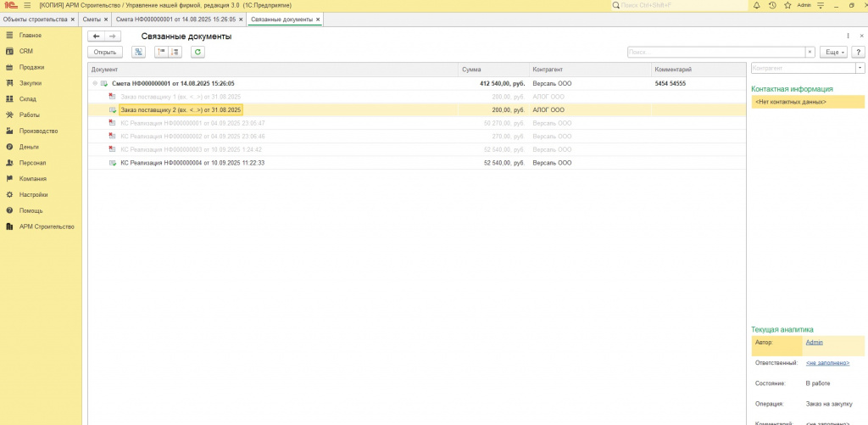Select row КС Реализация НФ000000003

click(417, 149)
